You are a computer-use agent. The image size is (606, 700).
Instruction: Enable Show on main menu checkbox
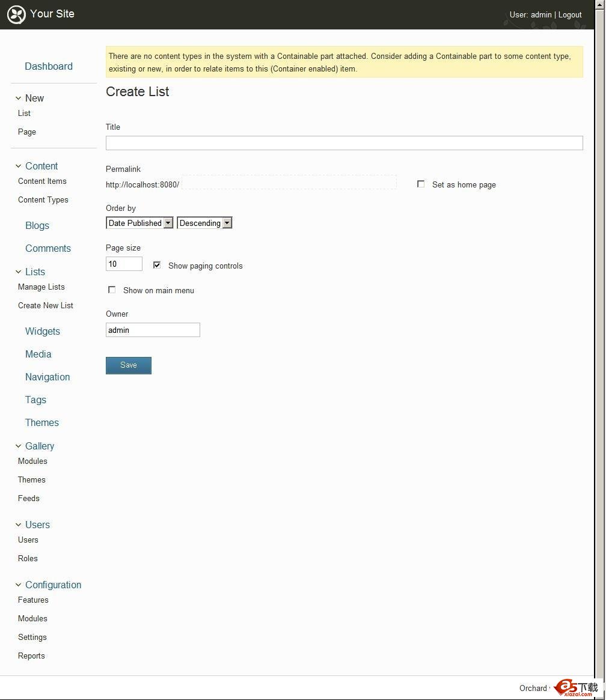(x=112, y=290)
